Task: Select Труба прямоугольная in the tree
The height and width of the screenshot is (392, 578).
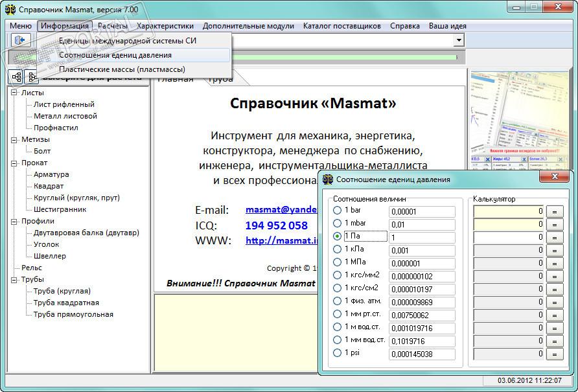Action: 73,314
